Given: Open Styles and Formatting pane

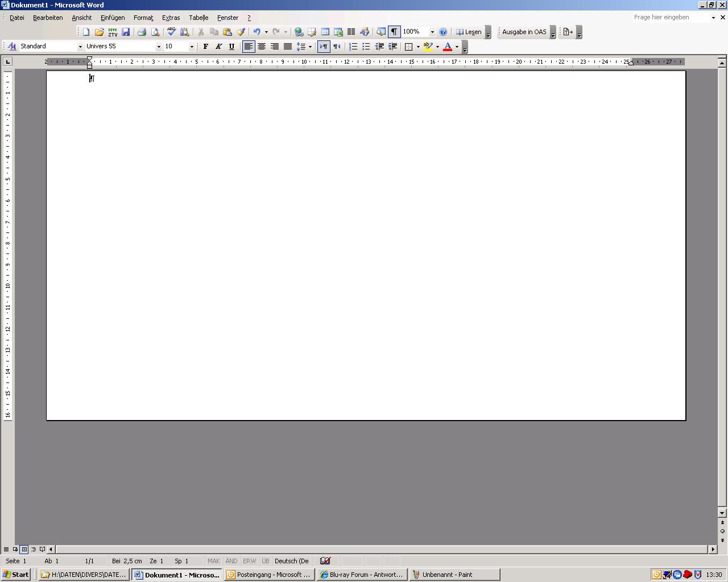Looking at the screenshot, I should [12, 47].
